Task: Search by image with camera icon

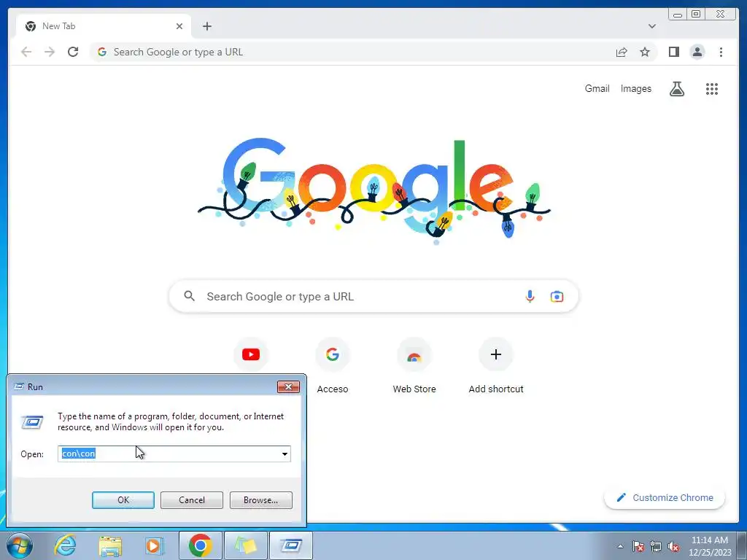Action: (557, 297)
